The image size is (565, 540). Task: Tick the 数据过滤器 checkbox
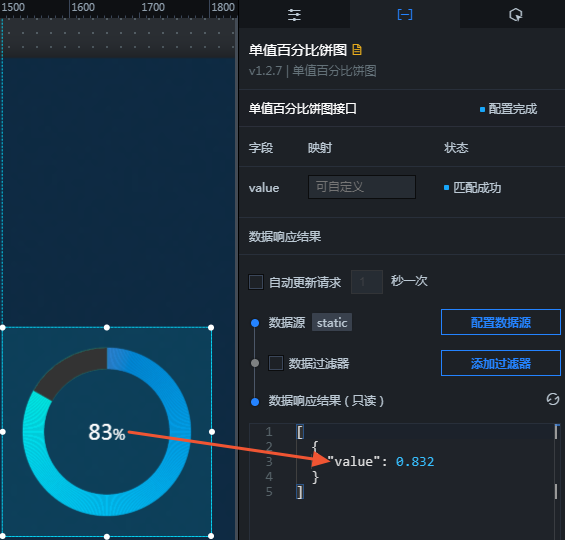pos(276,363)
